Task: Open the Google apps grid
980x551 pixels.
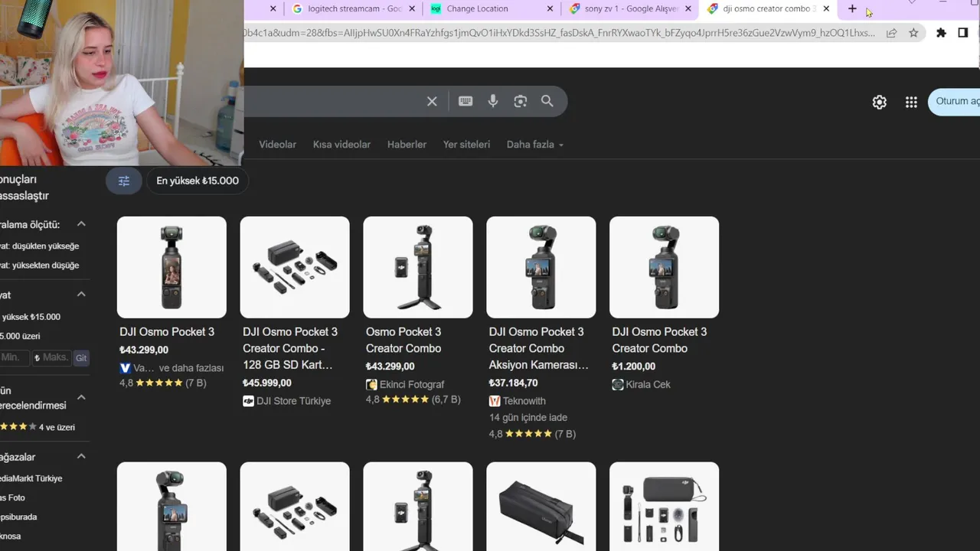Action: (x=911, y=102)
